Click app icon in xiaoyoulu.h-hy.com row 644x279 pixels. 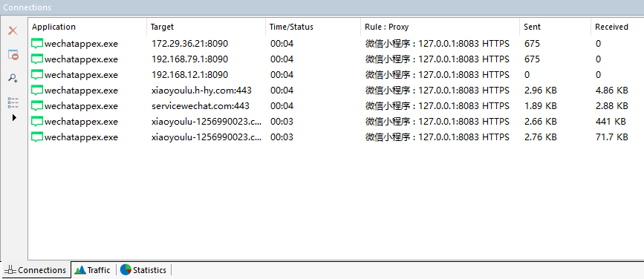click(x=37, y=91)
